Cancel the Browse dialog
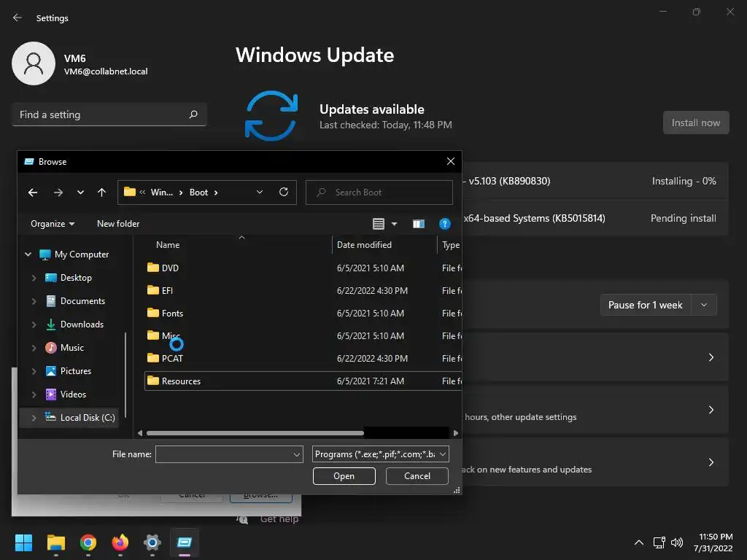 (x=417, y=476)
